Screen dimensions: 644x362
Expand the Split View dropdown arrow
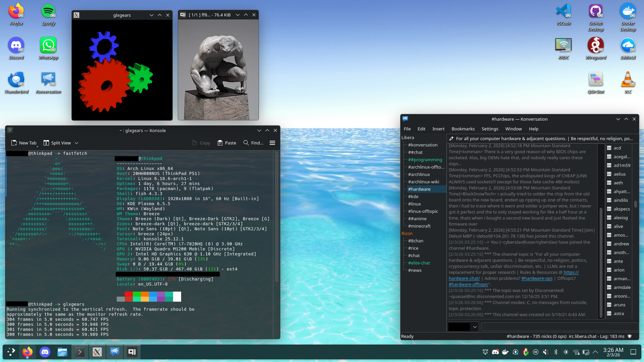click(x=76, y=143)
